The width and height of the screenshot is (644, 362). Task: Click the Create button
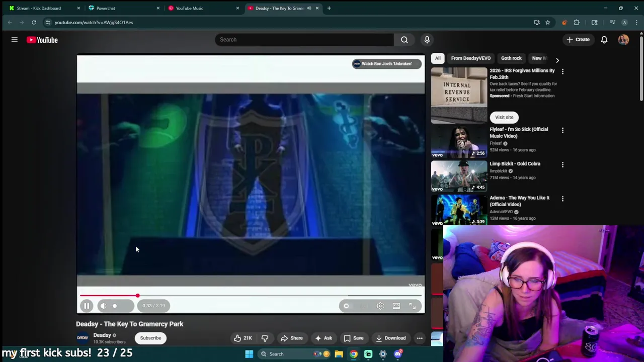578,40
